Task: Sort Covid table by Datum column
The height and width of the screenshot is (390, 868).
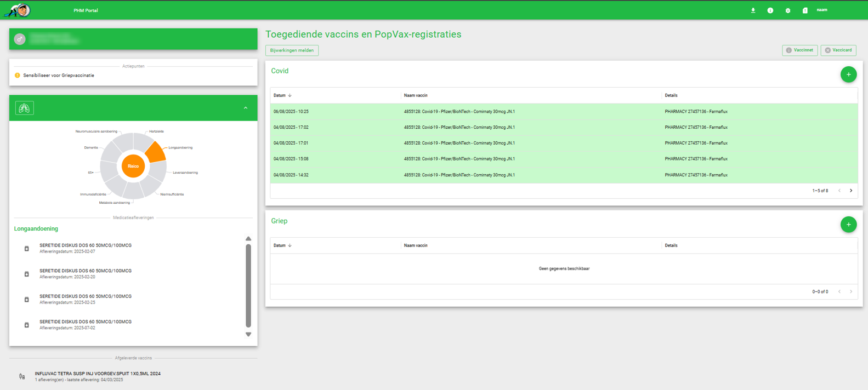Action: [282, 95]
